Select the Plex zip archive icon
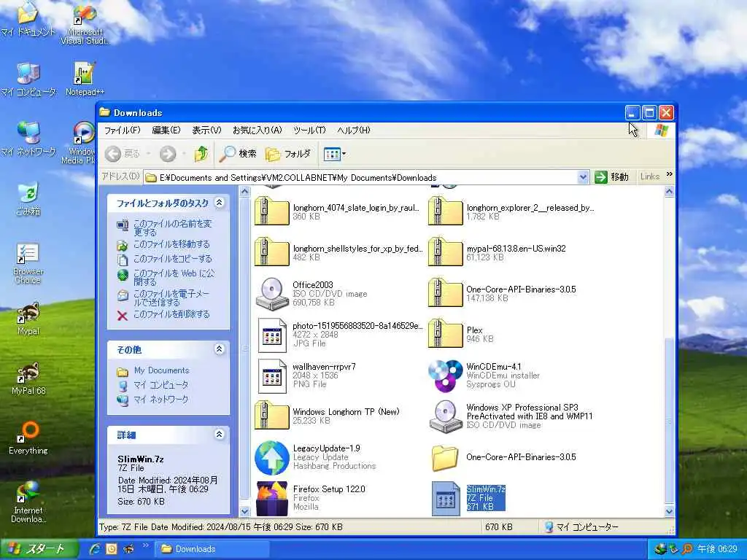 click(445, 334)
